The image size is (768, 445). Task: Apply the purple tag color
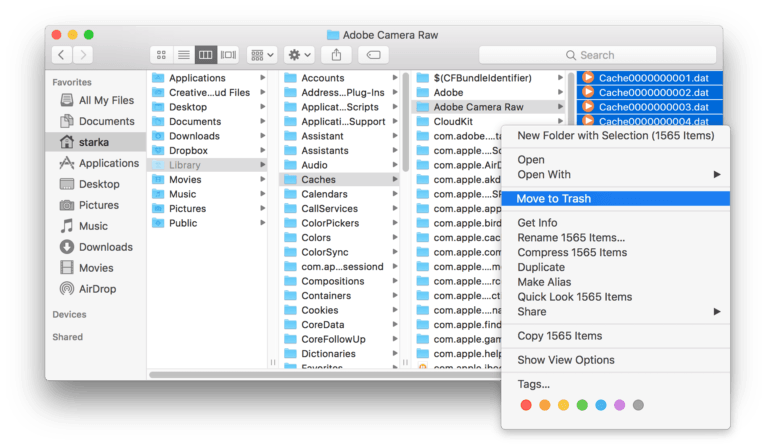click(x=620, y=405)
